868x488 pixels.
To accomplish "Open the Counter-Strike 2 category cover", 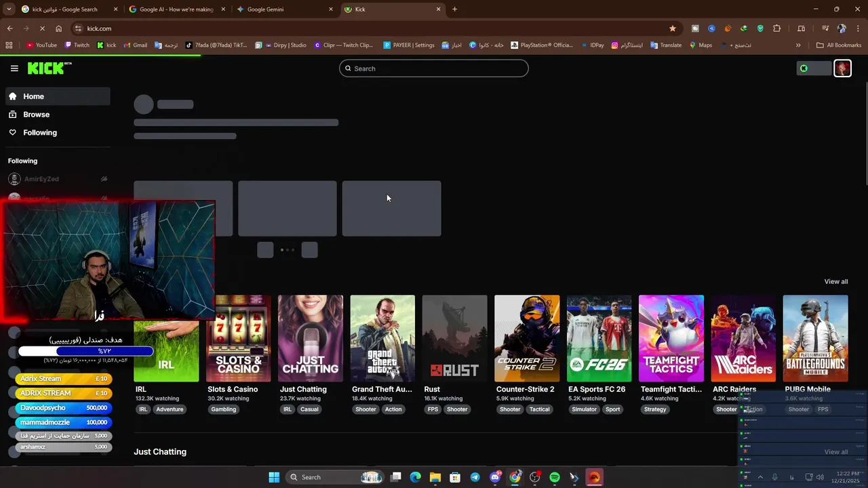I will click(527, 338).
